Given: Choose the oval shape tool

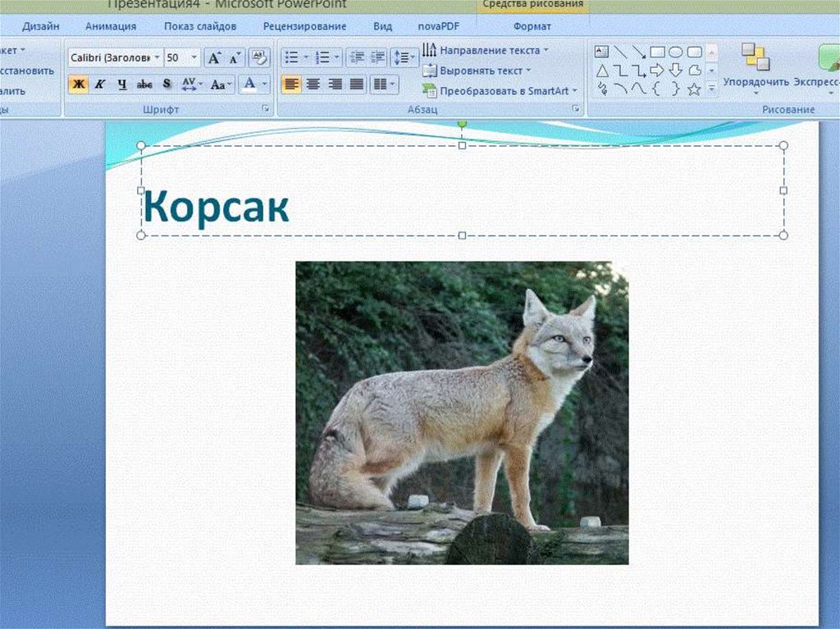Looking at the screenshot, I should click(676, 52).
